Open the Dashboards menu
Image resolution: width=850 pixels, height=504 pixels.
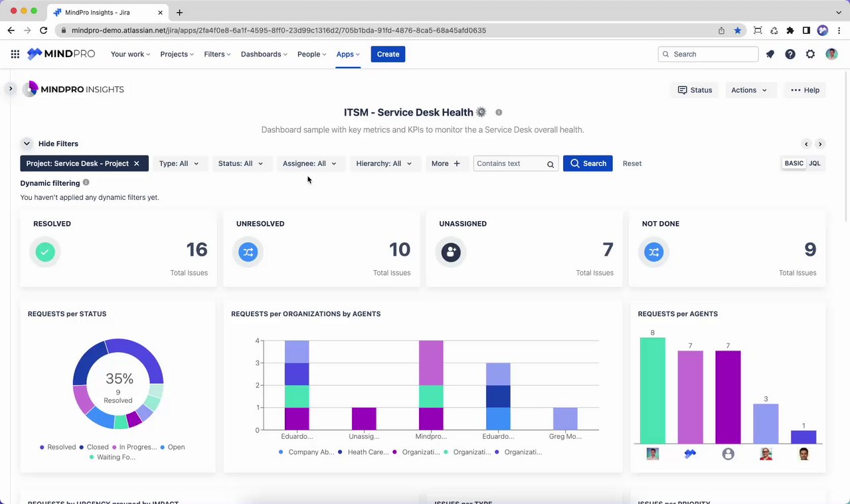(264, 54)
